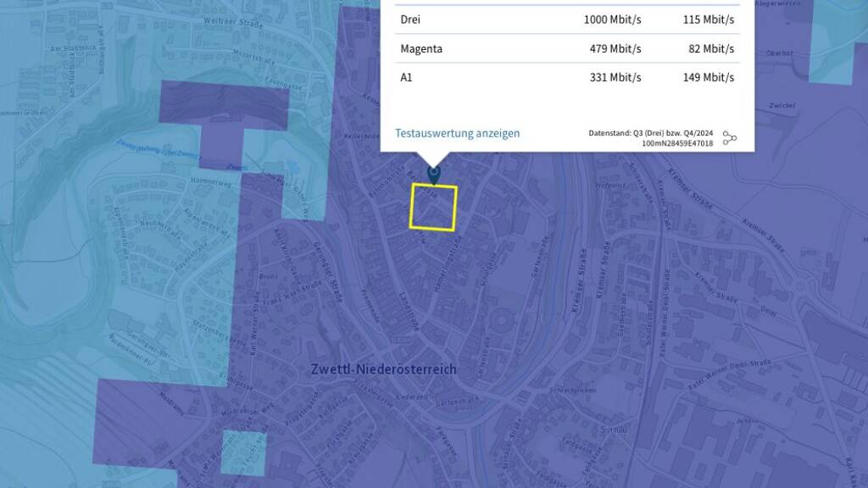
Task: Click the yellow highlighted grid square
Action: [433, 208]
